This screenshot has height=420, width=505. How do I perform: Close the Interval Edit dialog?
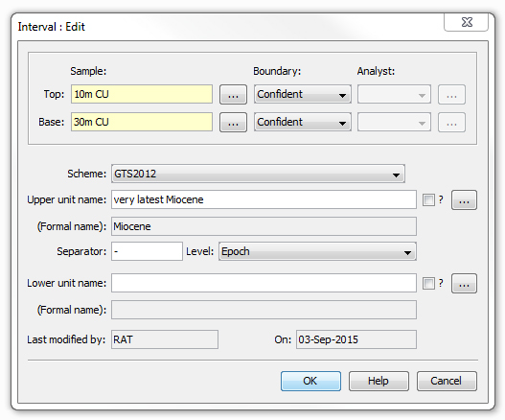point(467,22)
